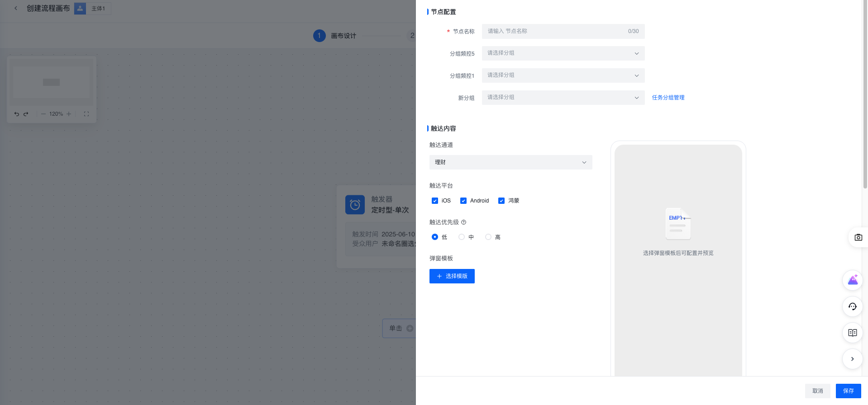Undo the last canvas action
The image size is (868, 405).
[x=17, y=114]
